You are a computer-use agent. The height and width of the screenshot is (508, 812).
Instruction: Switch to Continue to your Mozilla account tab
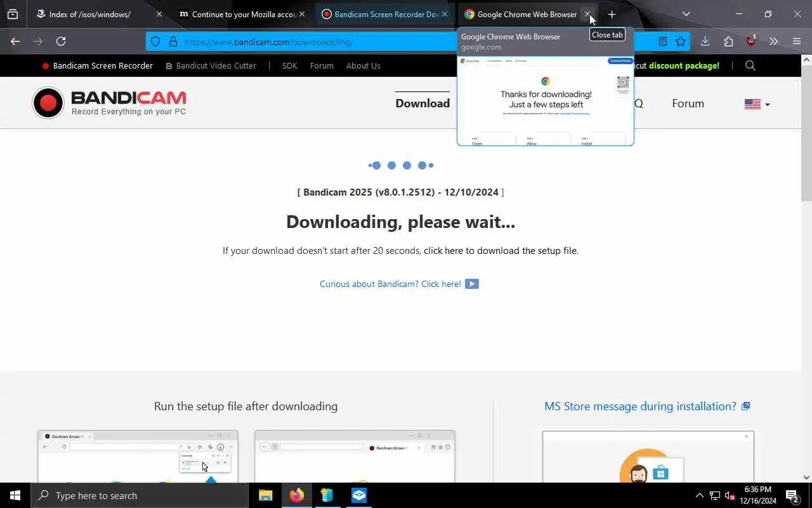pos(238,14)
